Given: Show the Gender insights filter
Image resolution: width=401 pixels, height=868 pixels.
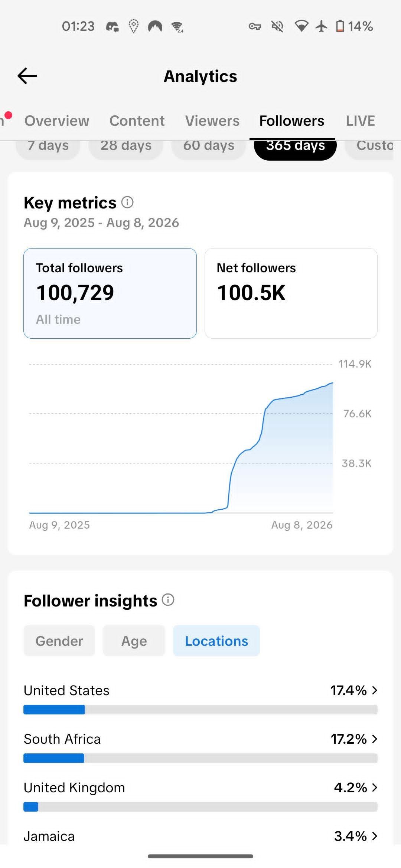Looking at the screenshot, I should (x=59, y=641).
